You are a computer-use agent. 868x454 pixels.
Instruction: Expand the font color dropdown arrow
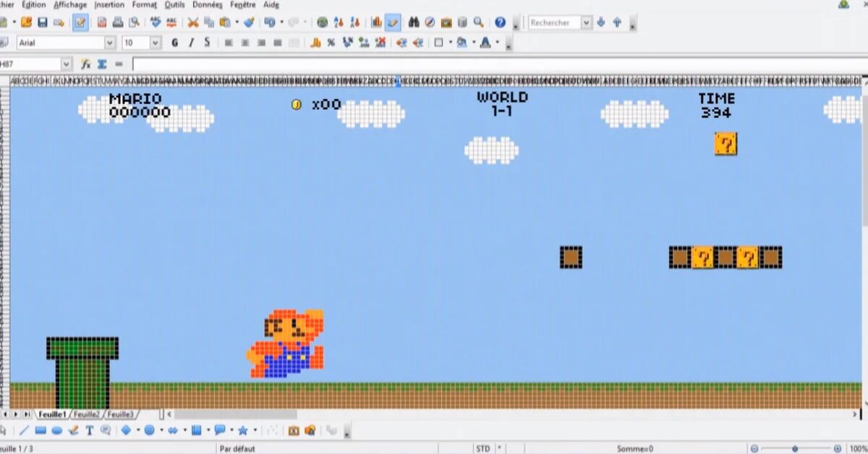pyautogui.click(x=497, y=43)
